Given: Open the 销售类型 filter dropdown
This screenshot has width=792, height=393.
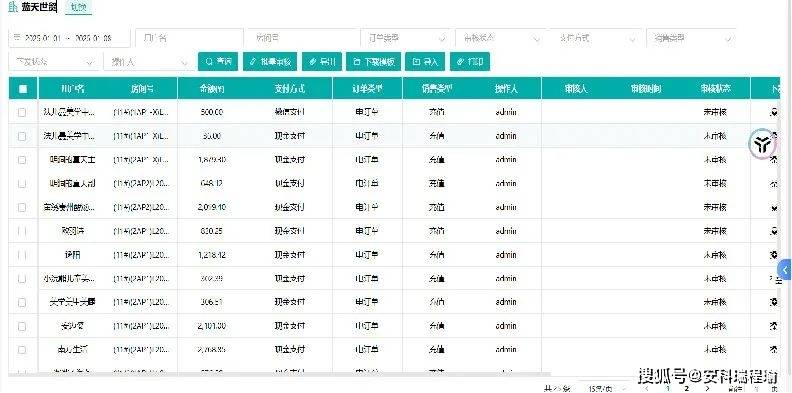Looking at the screenshot, I should [x=691, y=38].
